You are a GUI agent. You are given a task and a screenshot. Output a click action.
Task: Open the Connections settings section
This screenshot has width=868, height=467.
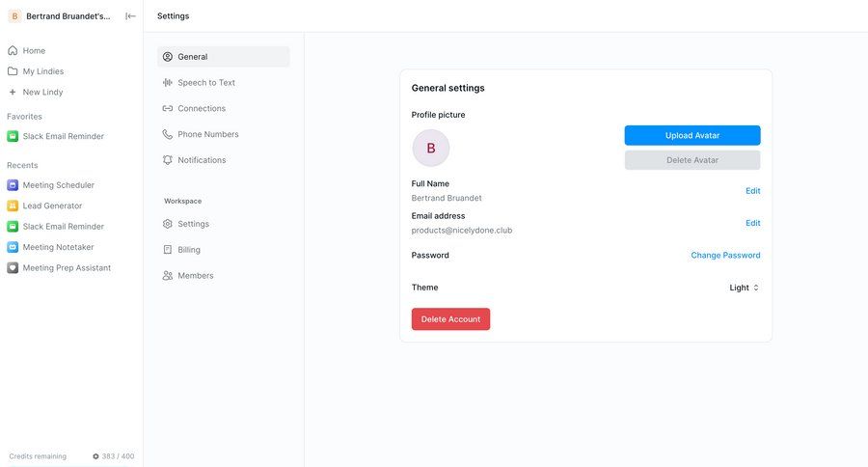point(201,108)
